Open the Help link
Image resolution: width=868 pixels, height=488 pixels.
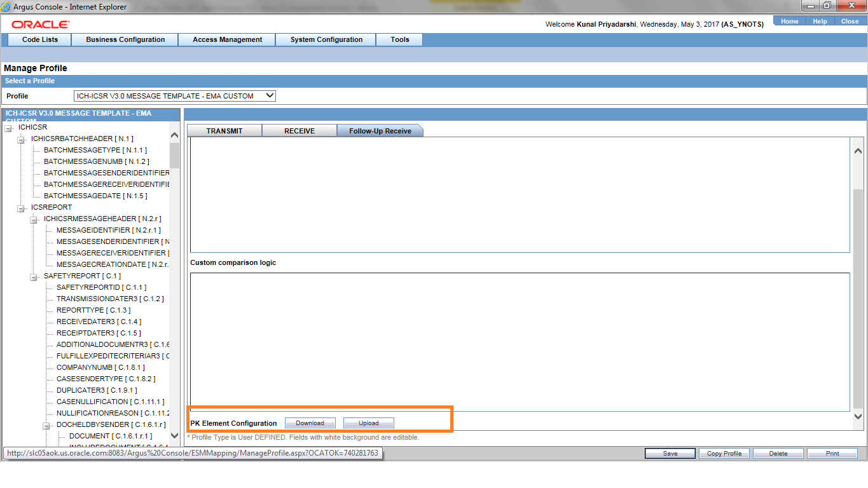tap(820, 21)
